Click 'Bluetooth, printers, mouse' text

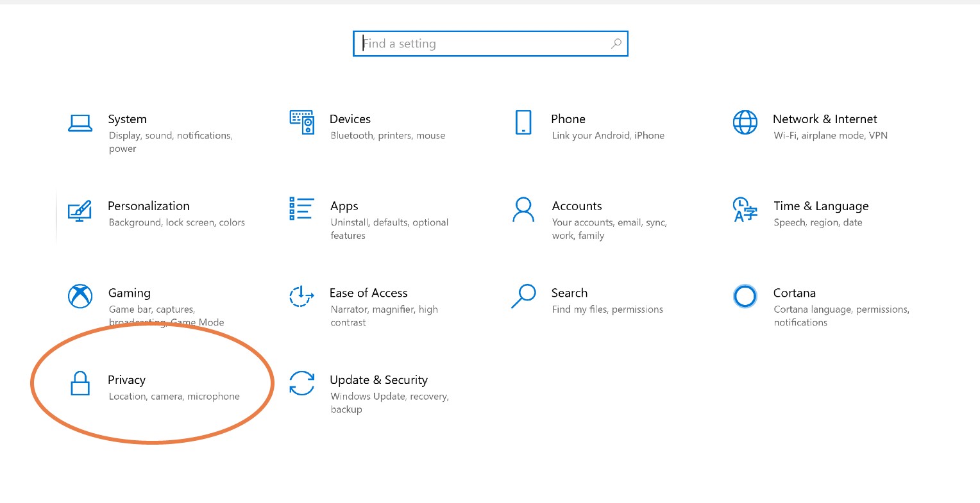(x=388, y=136)
